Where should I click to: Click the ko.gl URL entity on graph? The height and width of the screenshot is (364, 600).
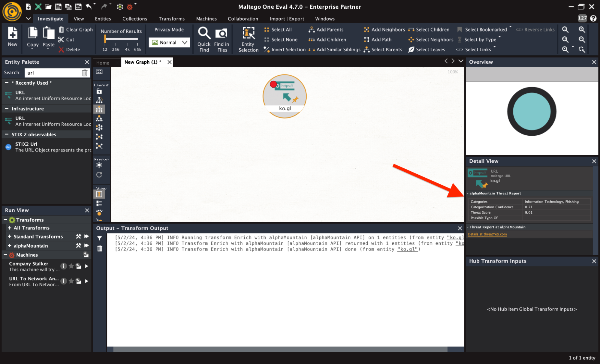coord(285,96)
